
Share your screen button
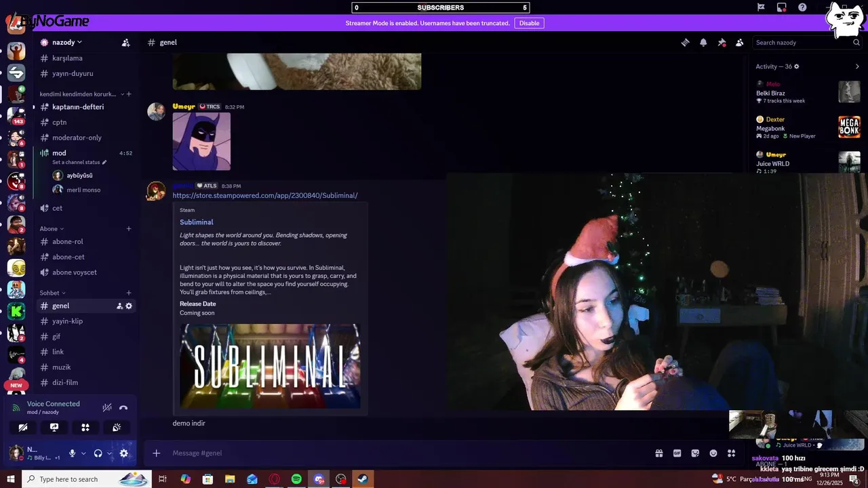click(x=54, y=428)
